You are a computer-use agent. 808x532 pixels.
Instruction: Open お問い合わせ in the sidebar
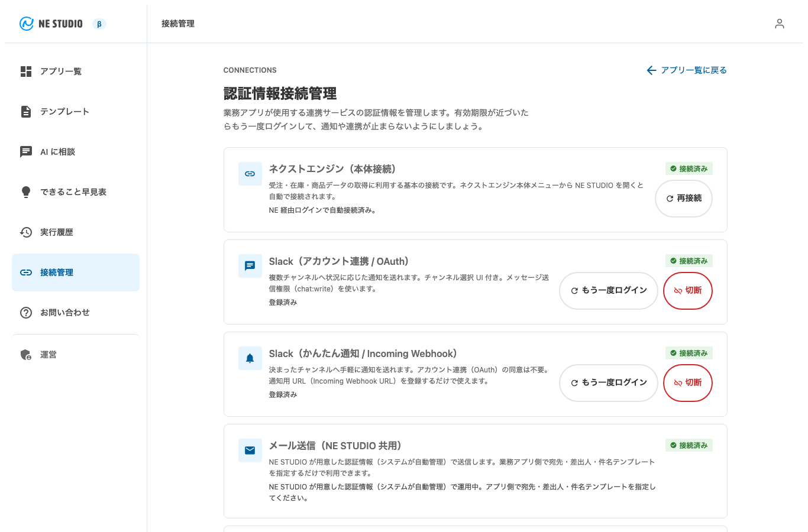pyautogui.click(x=76, y=313)
